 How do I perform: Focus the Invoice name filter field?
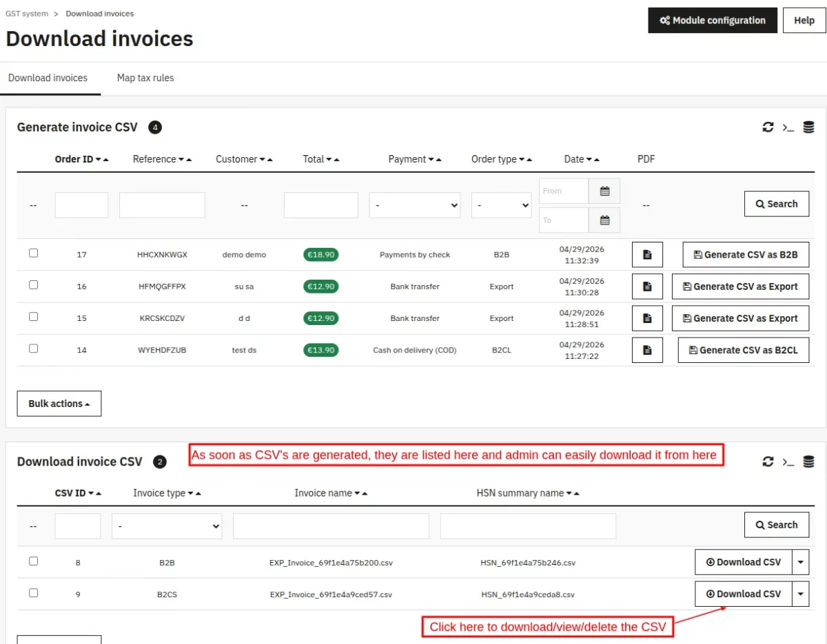[331, 526]
